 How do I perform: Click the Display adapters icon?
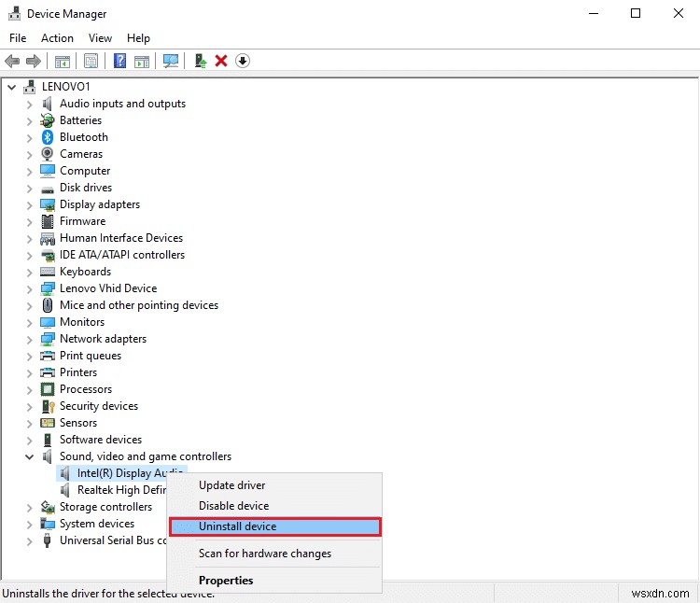pyautogui.click(x=48, y=204)
